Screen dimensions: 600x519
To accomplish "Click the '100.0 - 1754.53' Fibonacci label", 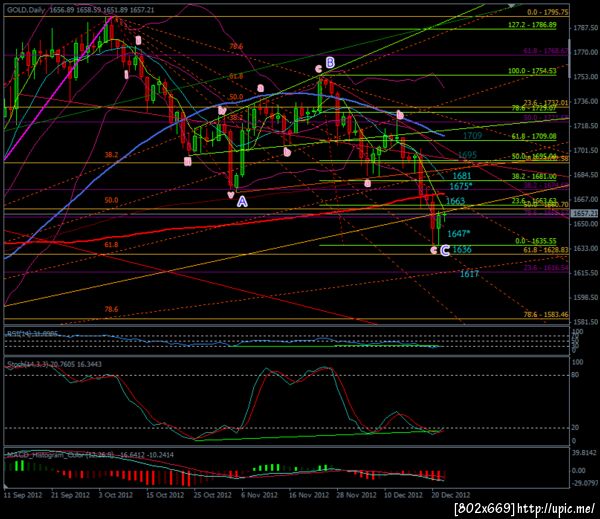I will (x=532, y=71).
